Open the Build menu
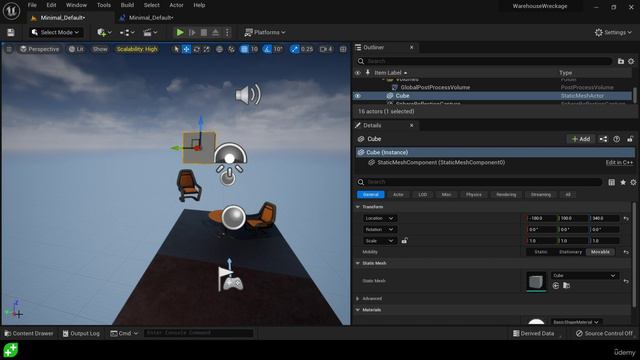Screen dimensions: 640x360 tap(127, 5)
